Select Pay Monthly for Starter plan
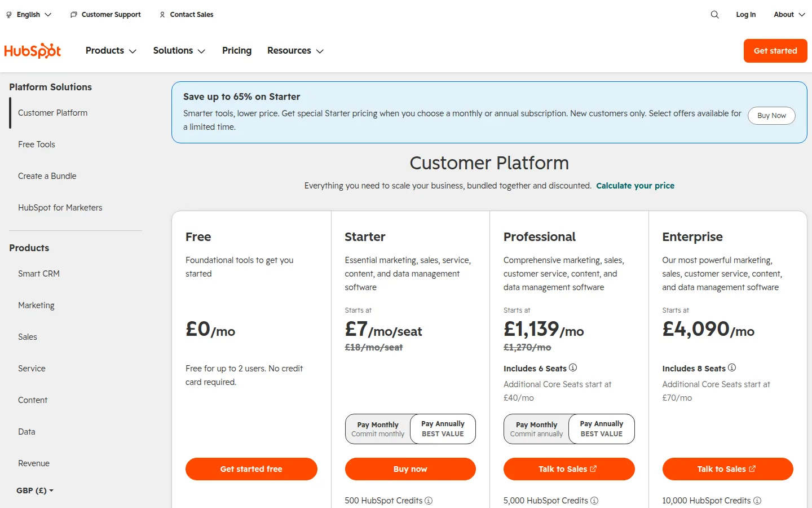 click(x=378, y=429)
